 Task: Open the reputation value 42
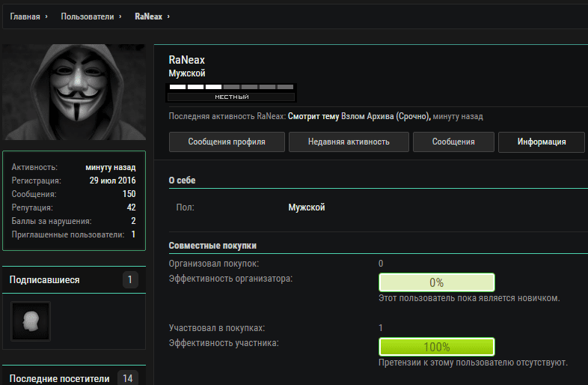click(131, 207)
